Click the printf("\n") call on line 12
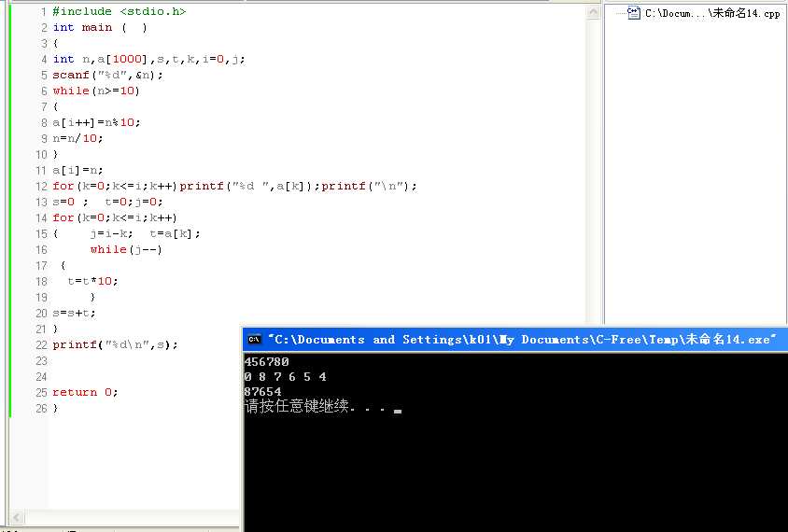788x532 pixels. tap(370, 186)
